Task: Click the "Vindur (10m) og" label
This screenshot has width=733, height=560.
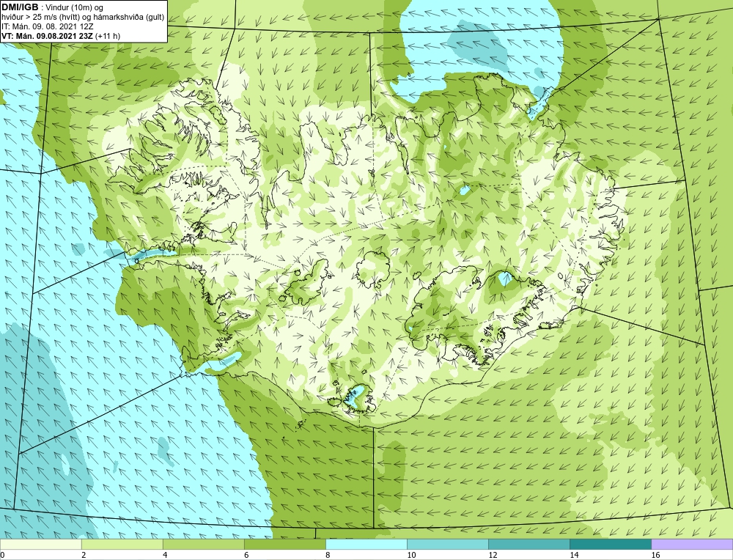Action: [x=75, y=7]
